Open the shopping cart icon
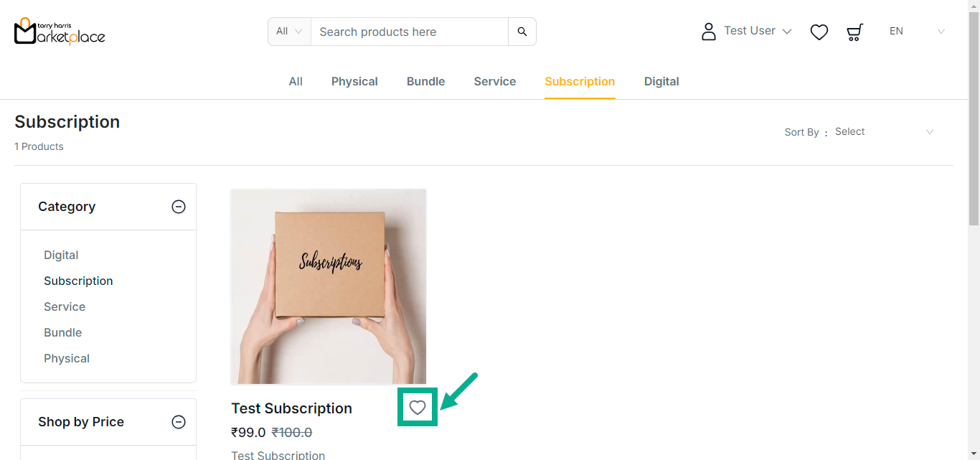 coord(854,32)
